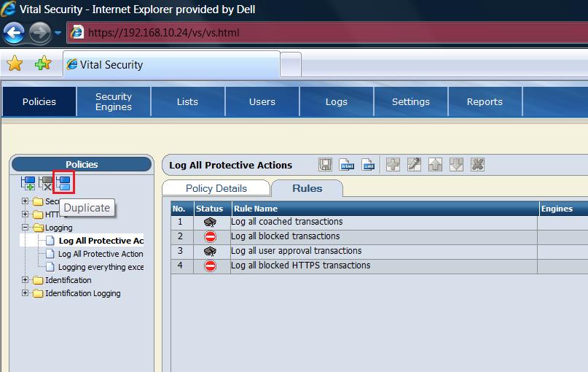
Task: Export policy to HTML icon
Action: coord(347,165)
